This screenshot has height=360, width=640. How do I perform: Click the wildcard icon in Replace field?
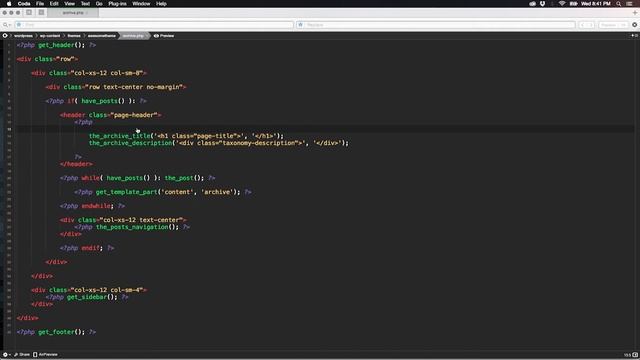coord(301,25)
